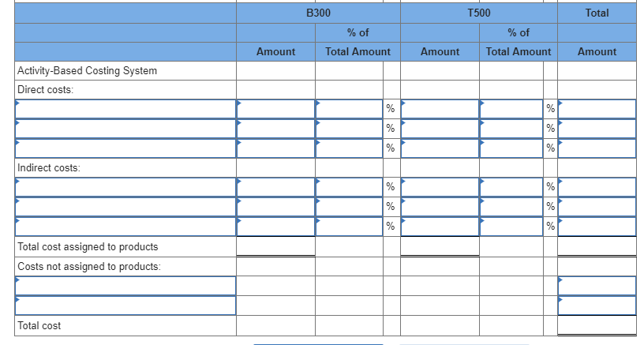Select B300 percent cell, second indirect cost row
The width and height of the screenshot is (644, 345).
point(349,207)
